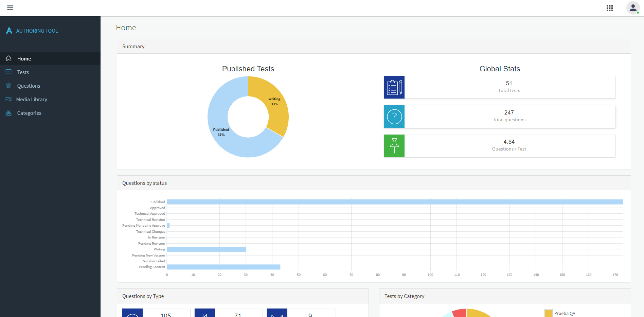Click the 'Technical Approved' axis label

(x=150, y=214)
